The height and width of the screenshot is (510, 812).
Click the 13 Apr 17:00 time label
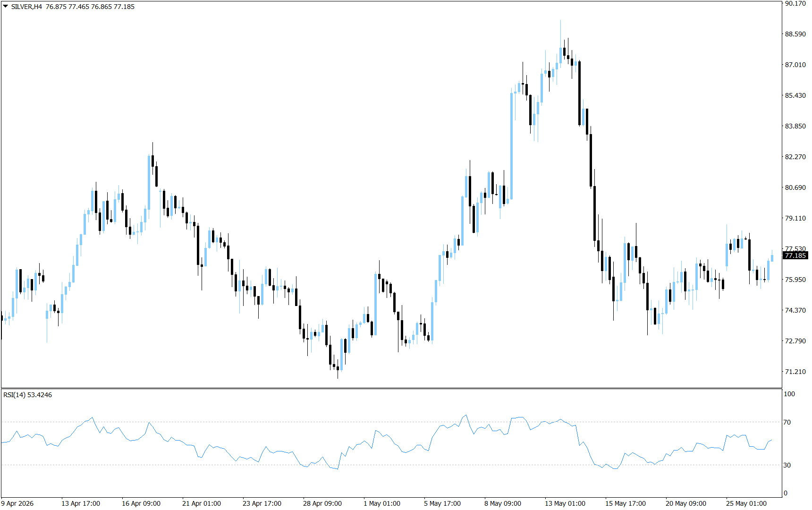(x=81, y=503)
